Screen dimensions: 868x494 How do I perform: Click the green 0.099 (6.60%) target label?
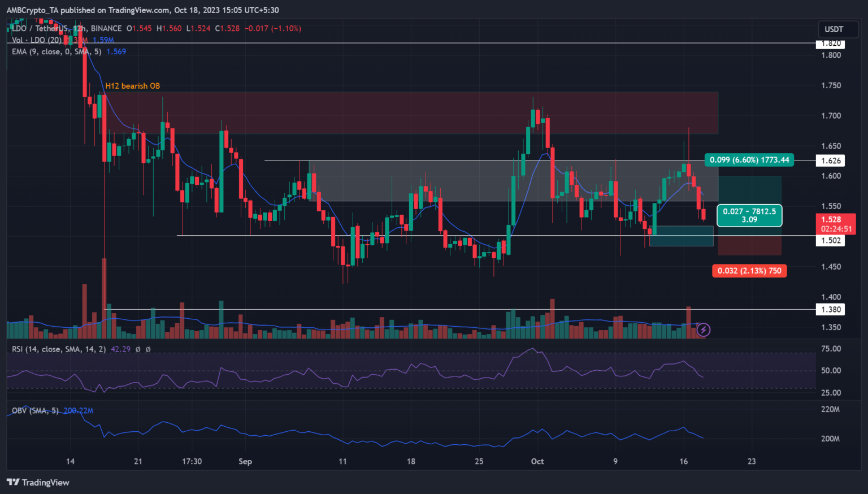click(x=749, y=160)
